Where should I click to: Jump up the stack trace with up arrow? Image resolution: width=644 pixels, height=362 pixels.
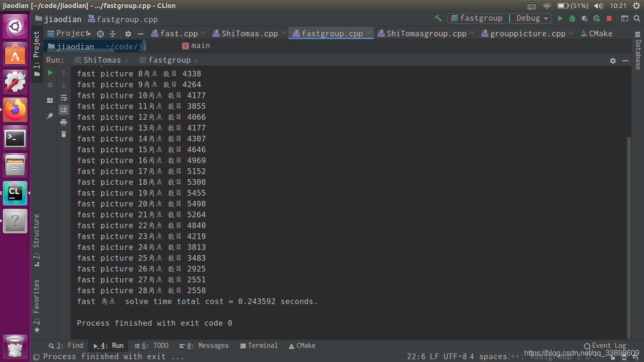pyautogui.click(x=64, y=73)
